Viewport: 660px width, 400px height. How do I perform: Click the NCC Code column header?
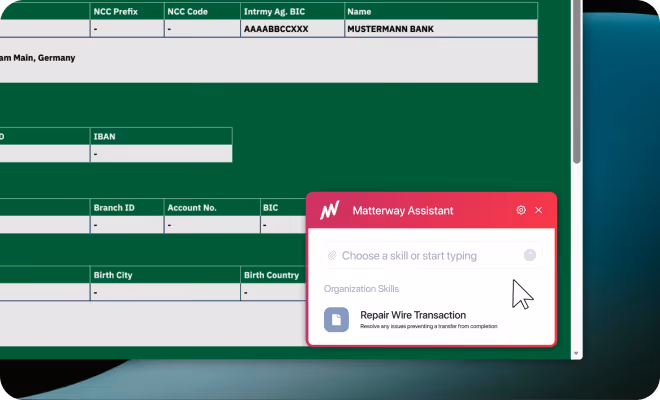pyautogui.click(x=202, y=11)
